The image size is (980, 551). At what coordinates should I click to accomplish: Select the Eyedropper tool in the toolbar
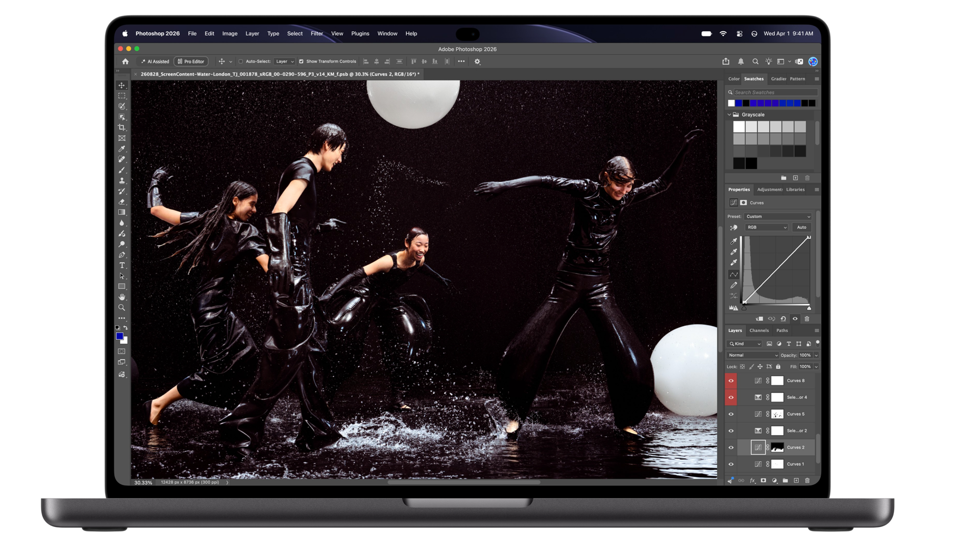coord(121,149)
